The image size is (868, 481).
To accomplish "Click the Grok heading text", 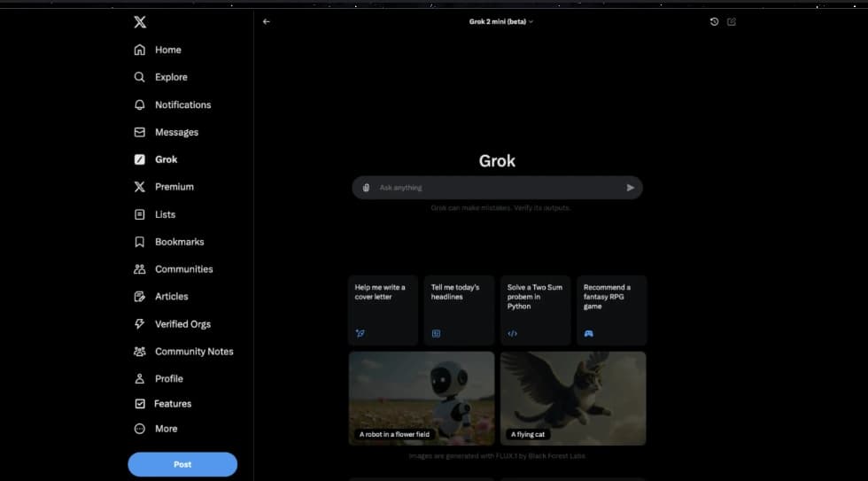I will (497, 161).
